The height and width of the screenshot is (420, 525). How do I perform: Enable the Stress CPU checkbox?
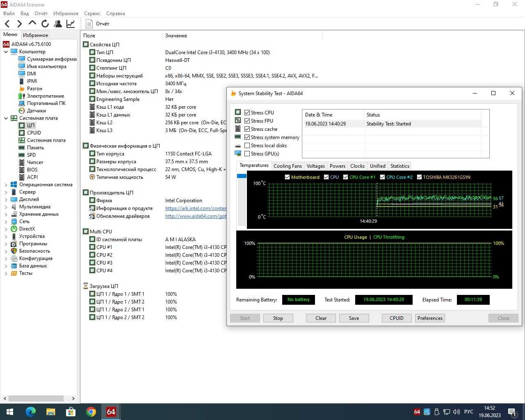247,112
